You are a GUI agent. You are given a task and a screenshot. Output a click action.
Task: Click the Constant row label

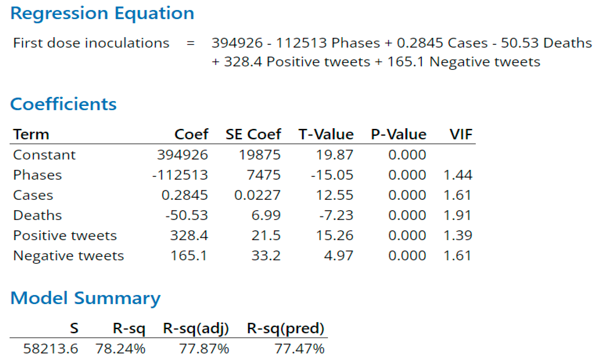pos(44,155)
